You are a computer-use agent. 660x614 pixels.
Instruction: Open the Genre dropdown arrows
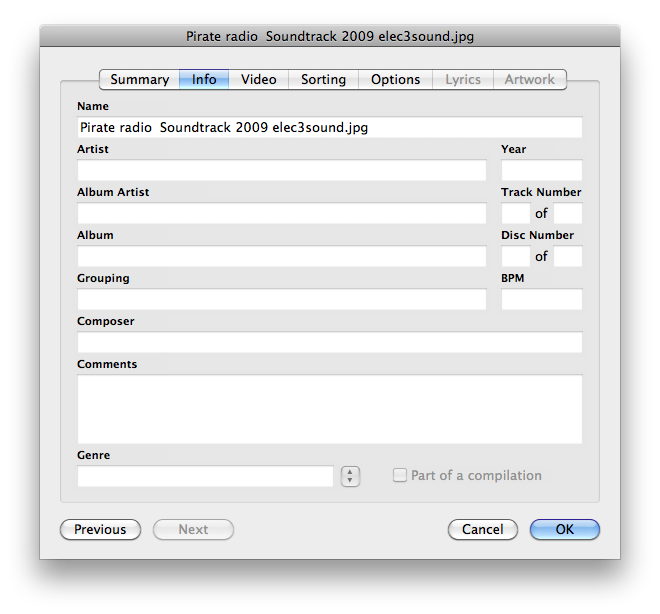(x=350, y=476)
